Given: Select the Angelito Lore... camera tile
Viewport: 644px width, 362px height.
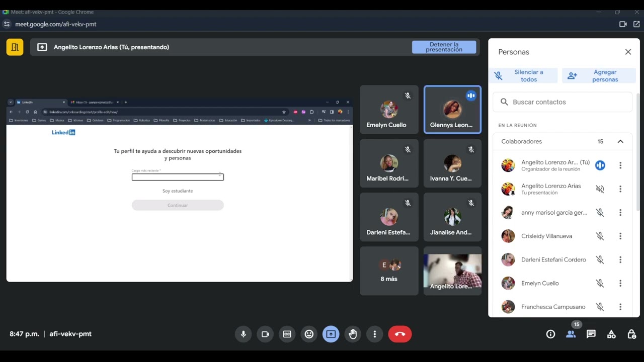Looking at the screenshot, I should [452, 271].
